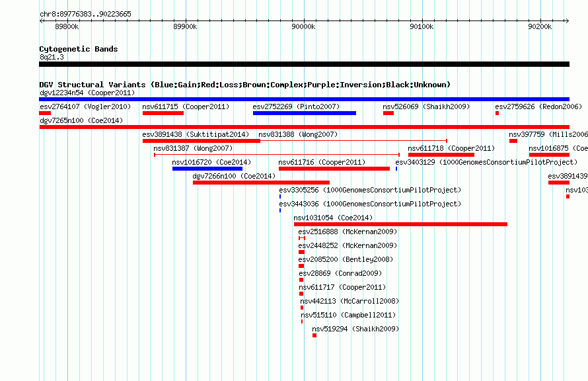Open esv3403129 1000Genomes variant label
This screenshot has width=588, height=381.
486,162
